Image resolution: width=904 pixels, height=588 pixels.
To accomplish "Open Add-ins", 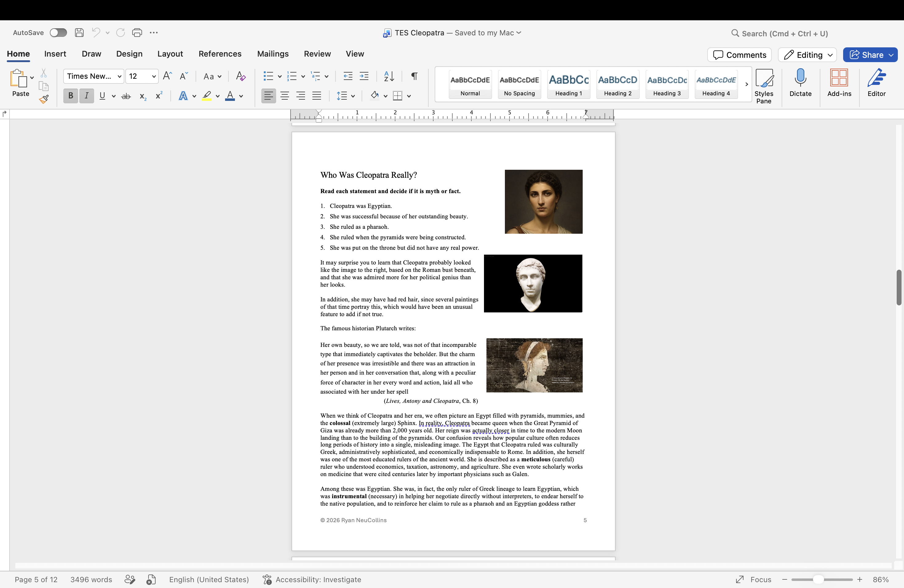I will click(x=839, y=83).
